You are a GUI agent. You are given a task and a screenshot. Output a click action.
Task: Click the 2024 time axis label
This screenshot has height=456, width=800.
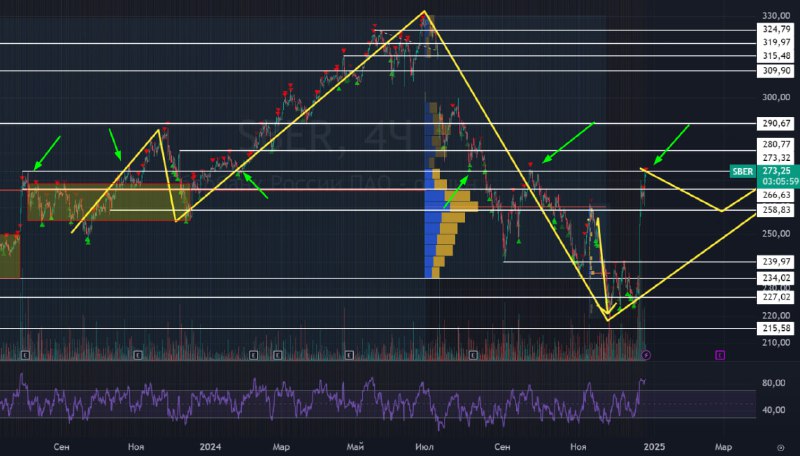pos(210,447)
